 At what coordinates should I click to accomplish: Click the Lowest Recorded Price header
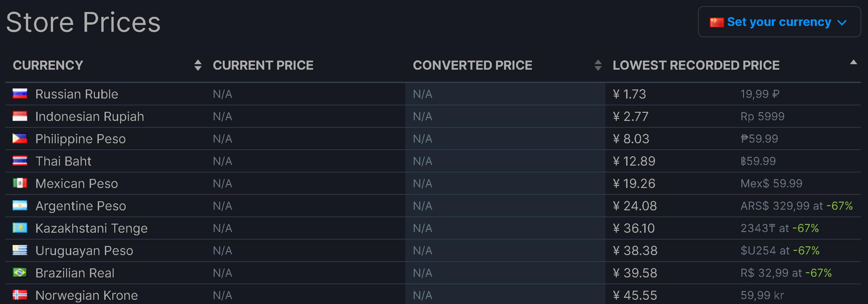[696, 65]
